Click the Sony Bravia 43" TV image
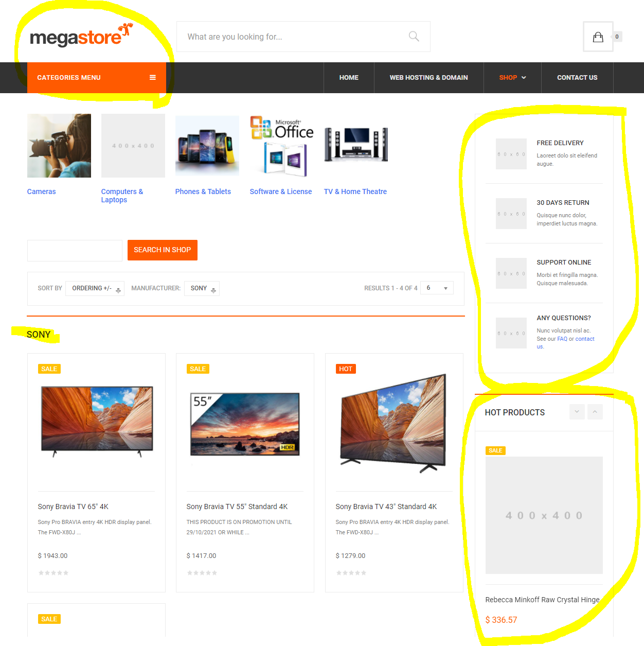The height and width of the screenshot is (646, 644). pyautogui.click(x=393, y=423)
